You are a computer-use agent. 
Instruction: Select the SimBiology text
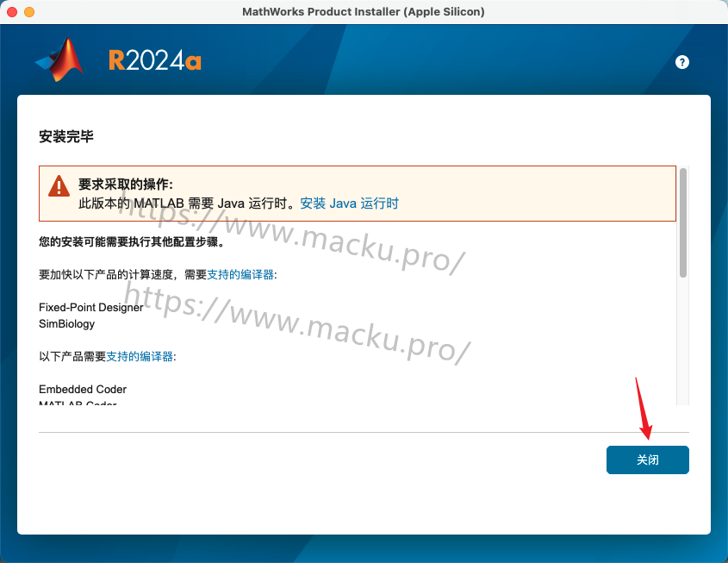pyautogui.click(x=67, y=324)
